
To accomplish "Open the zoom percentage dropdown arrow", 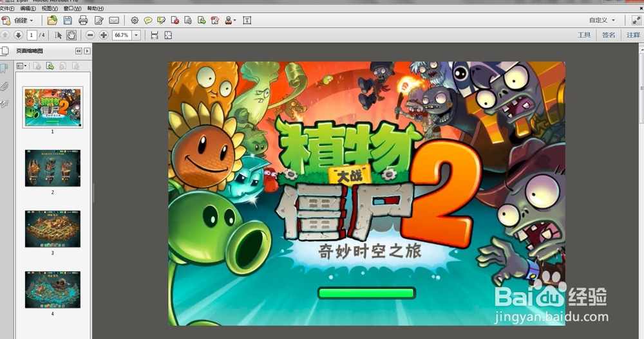I will pos(137,35).
